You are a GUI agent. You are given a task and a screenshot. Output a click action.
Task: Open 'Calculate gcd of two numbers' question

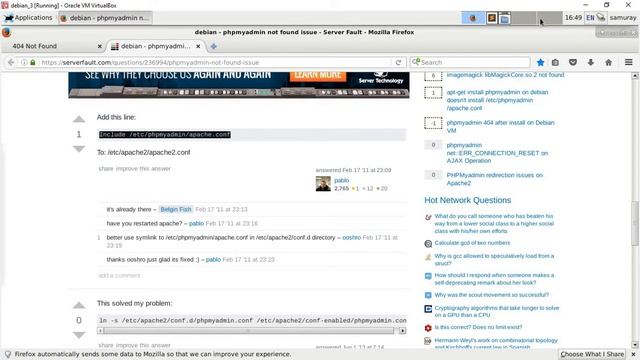pos(472,243)
